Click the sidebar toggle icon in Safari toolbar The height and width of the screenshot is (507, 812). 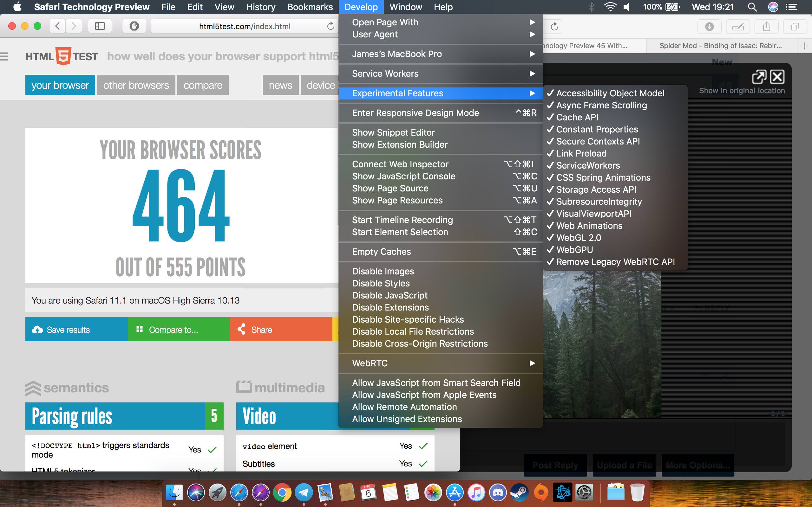pos(100,26)
